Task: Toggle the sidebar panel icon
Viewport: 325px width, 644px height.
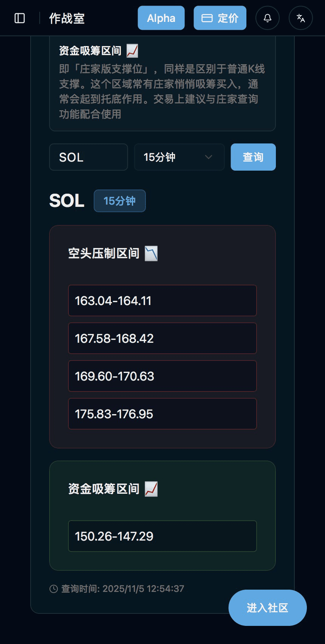Action: point(20,18)
